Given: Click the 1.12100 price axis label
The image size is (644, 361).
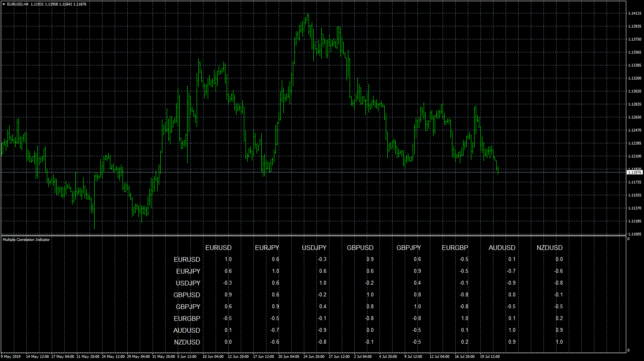Looking at the screenshot, I should click(x=635, y=156).
